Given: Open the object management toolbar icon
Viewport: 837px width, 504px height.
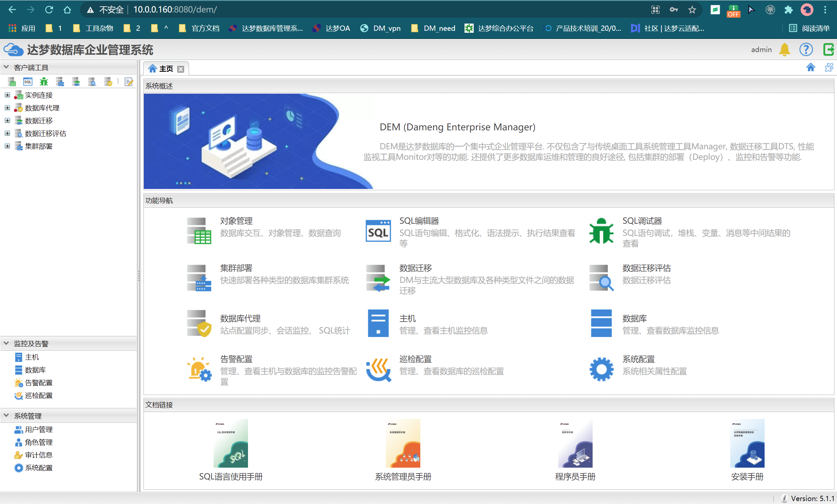Looking at the screenshot, I should [x=12, y=82].
